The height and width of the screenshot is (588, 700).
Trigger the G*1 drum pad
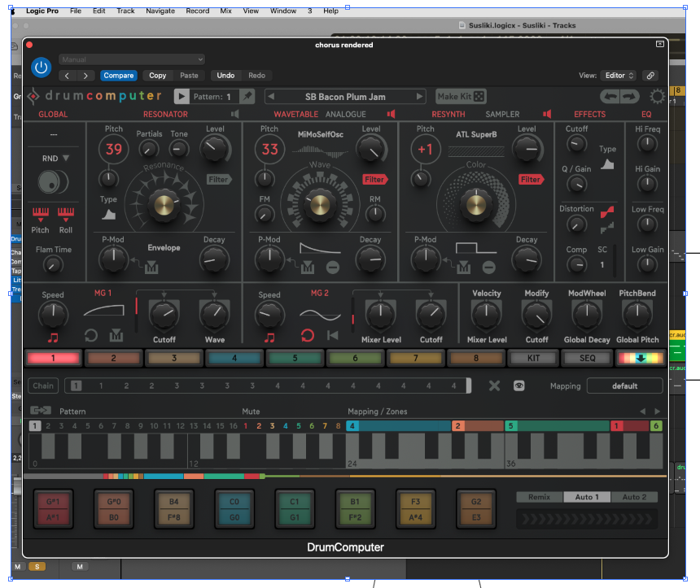[53, 508]
